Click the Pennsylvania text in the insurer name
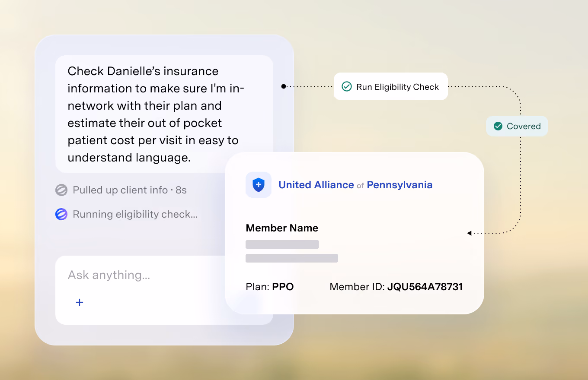Screen dimensions: 588x380 pyautogui.click(x=399, y=185)
